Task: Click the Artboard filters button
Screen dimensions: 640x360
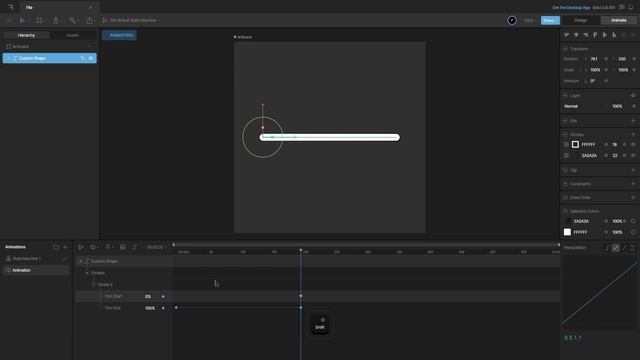Action: 119,35
